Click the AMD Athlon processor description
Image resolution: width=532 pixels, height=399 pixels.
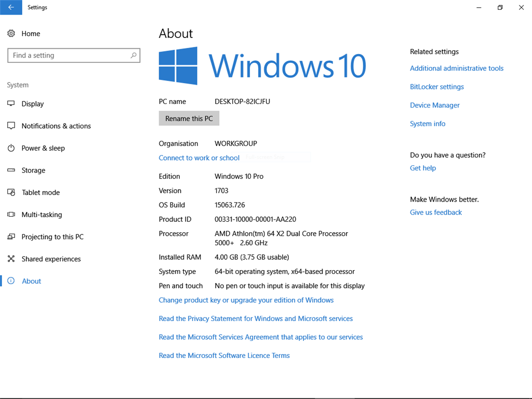click(281, 238)
